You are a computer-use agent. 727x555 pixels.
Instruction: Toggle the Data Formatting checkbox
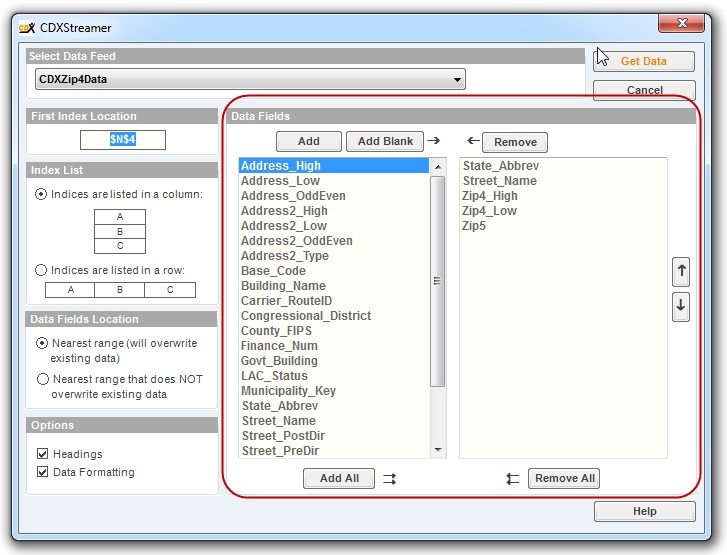coord(42,472)
